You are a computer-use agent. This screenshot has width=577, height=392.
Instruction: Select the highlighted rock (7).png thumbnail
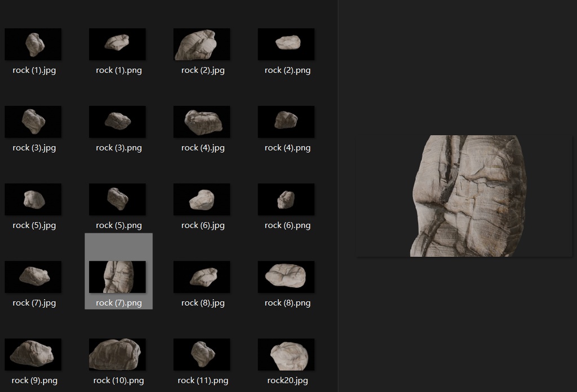point(117,277)
